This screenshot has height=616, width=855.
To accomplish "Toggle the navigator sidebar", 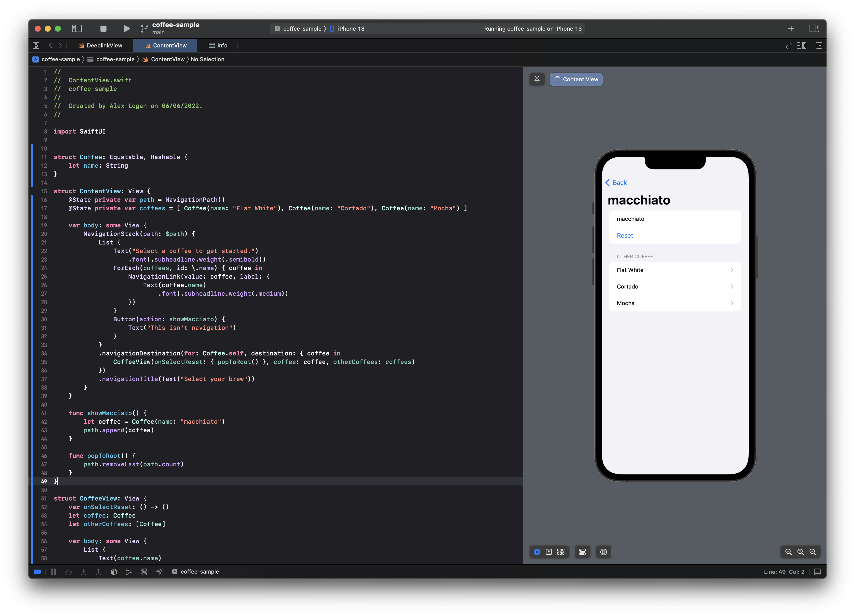I will point(77,28).
